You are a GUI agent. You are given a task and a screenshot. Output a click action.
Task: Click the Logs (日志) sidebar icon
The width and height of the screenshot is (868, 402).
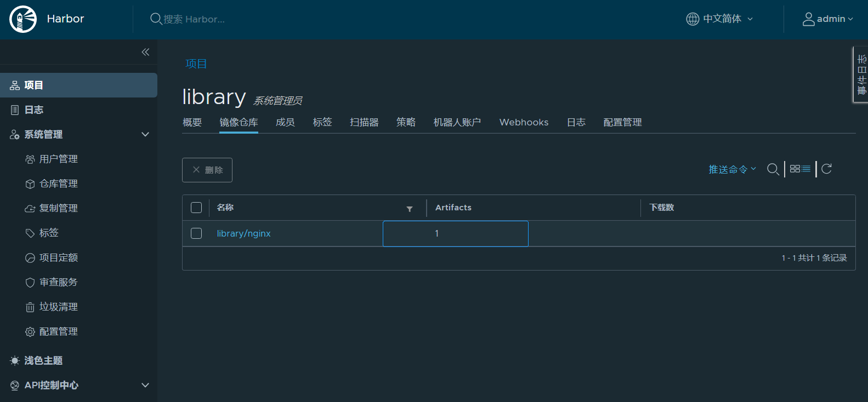pyautogui.click(x=15, y=110)
